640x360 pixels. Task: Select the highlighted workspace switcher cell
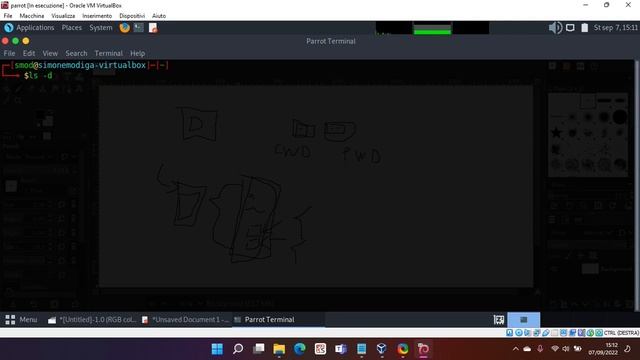point(524,320)
